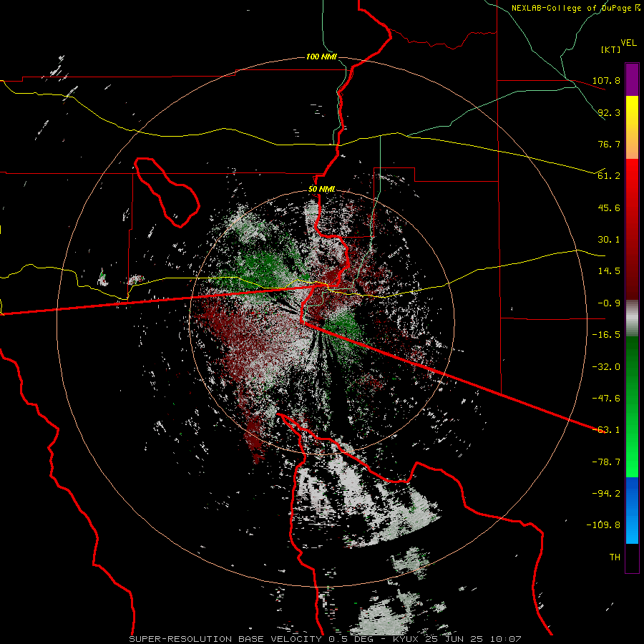The image size is (644, 644).
Task: Pick the purple segment of velocity color bar
Action: coord(632,79)
